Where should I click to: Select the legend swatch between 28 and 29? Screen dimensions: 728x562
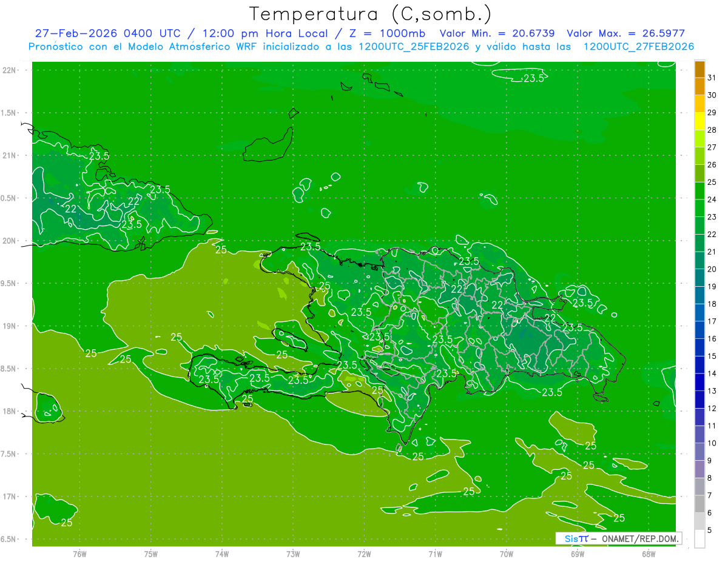coord(700,122)
